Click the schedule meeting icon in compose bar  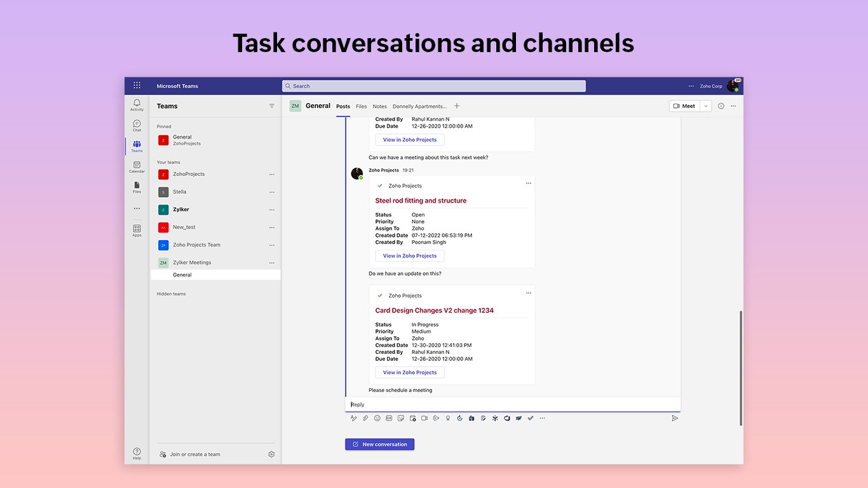pos(413,418)
